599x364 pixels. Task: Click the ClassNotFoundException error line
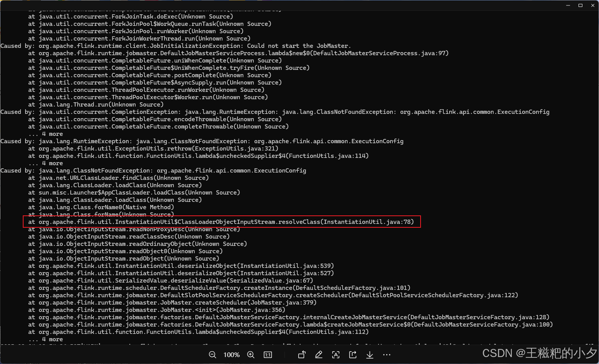coord(153,170)
